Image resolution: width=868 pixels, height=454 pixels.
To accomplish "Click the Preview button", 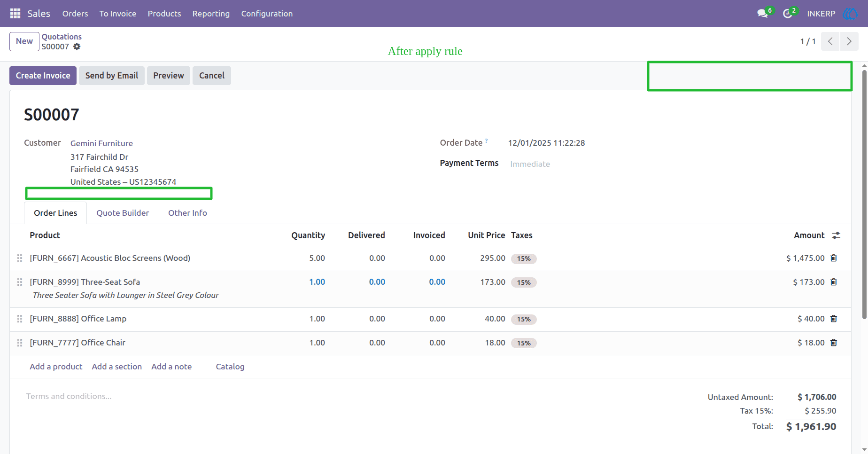I will (169, 76).
